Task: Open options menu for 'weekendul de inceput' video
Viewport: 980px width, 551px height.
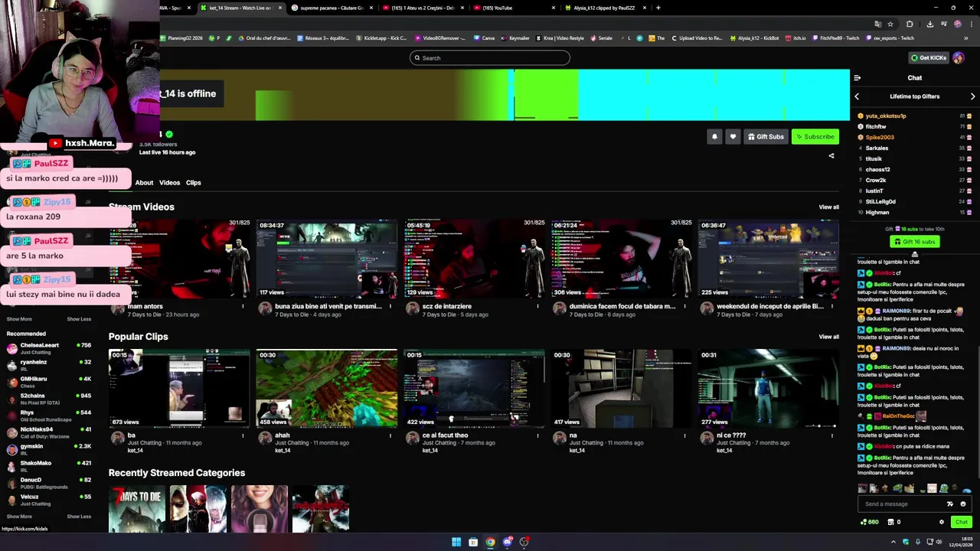Action: click(831, 307)
